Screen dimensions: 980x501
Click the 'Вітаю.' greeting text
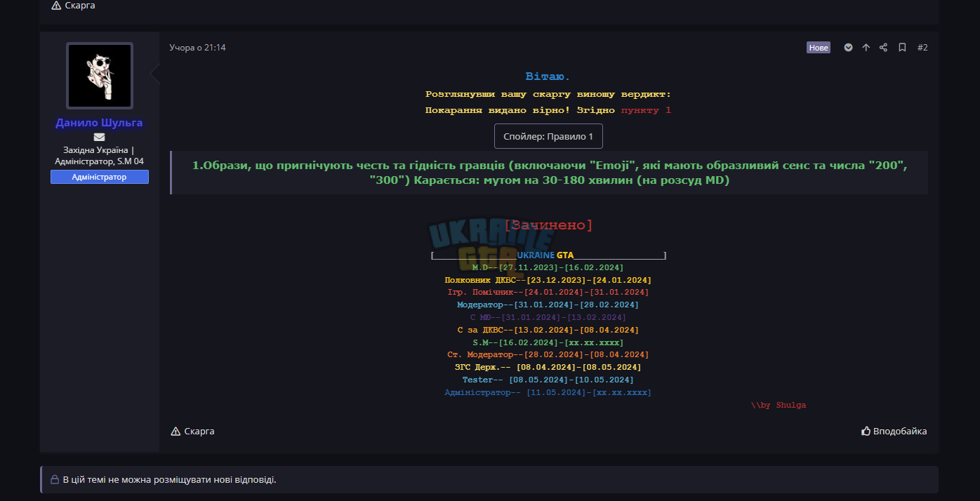[548, 76]
